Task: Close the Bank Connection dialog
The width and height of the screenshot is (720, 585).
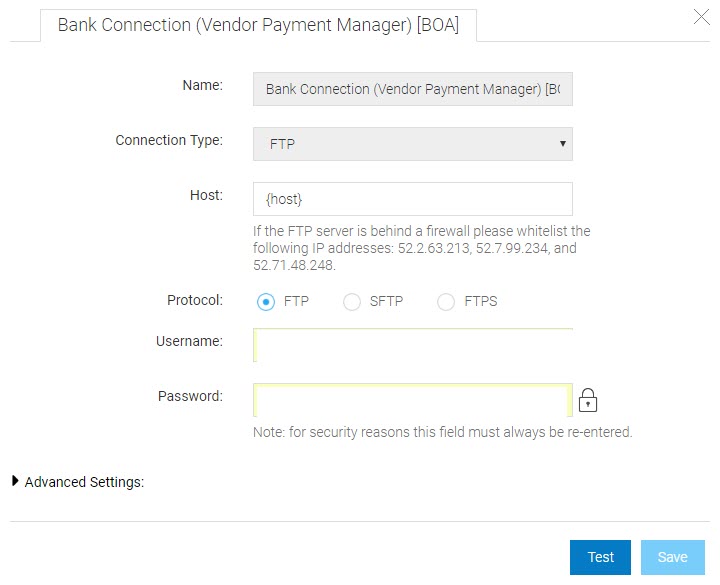Action: [x=701, y=17]
